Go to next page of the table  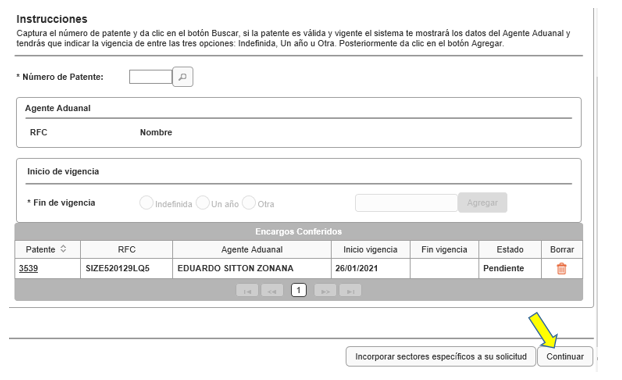pos(325,291)
